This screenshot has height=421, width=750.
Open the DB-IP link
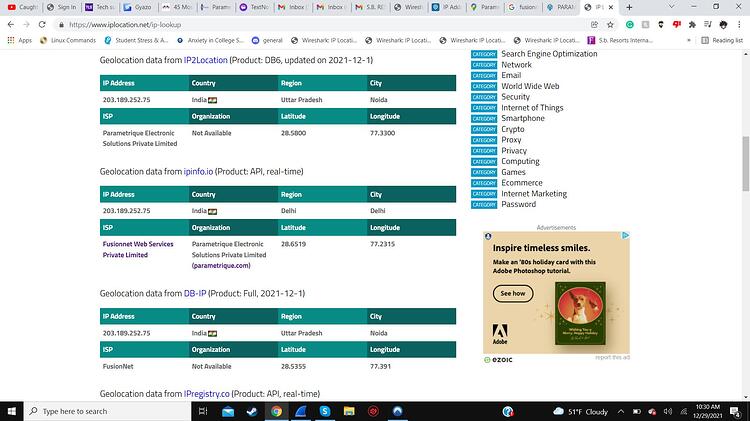(x=195, y=293)
